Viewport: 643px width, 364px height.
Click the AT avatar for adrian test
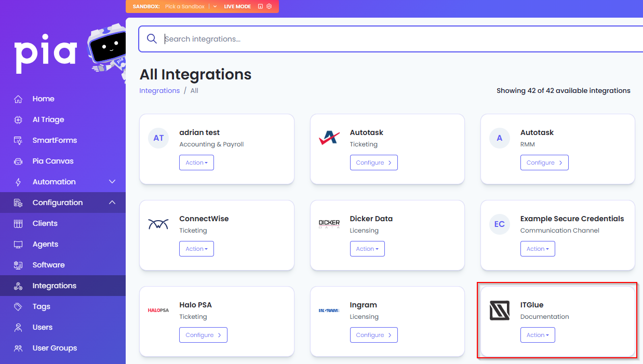(158, 138)
